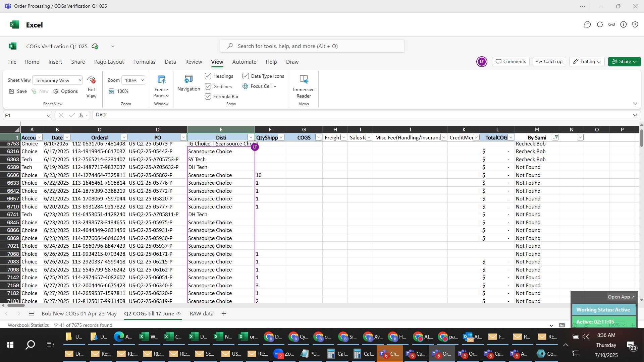Open Task View on taskbar
Screen dimensions: 644x362
50,345
